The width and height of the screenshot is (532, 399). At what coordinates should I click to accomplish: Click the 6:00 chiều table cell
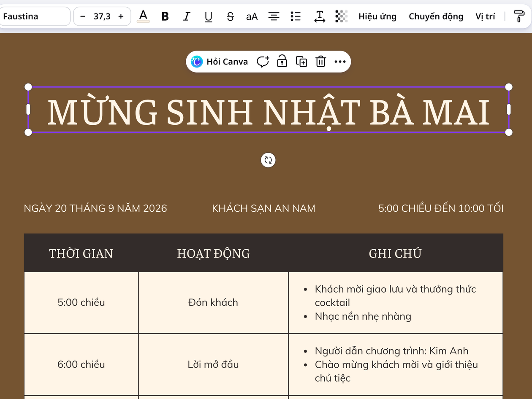coord(81,364)
